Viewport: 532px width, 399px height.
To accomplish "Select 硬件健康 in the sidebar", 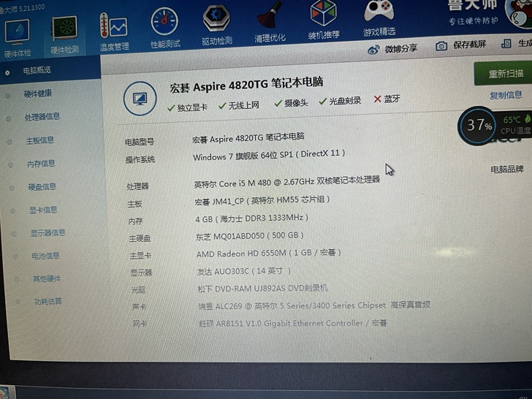I will [x=38, y=94].
